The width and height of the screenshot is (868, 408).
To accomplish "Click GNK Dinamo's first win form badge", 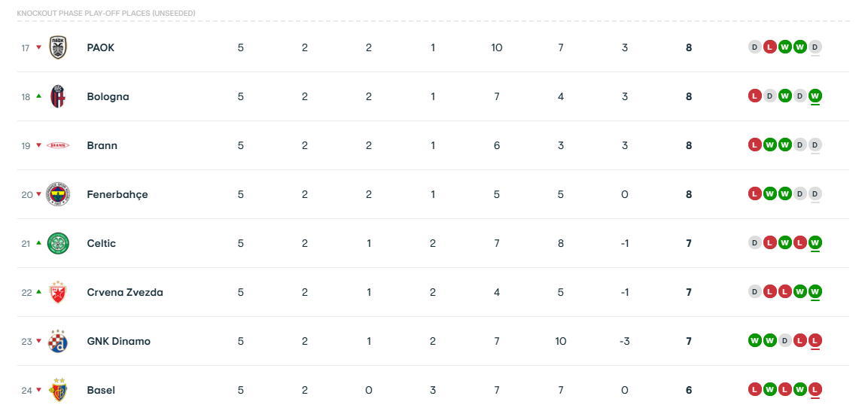I will coord(754,341).
